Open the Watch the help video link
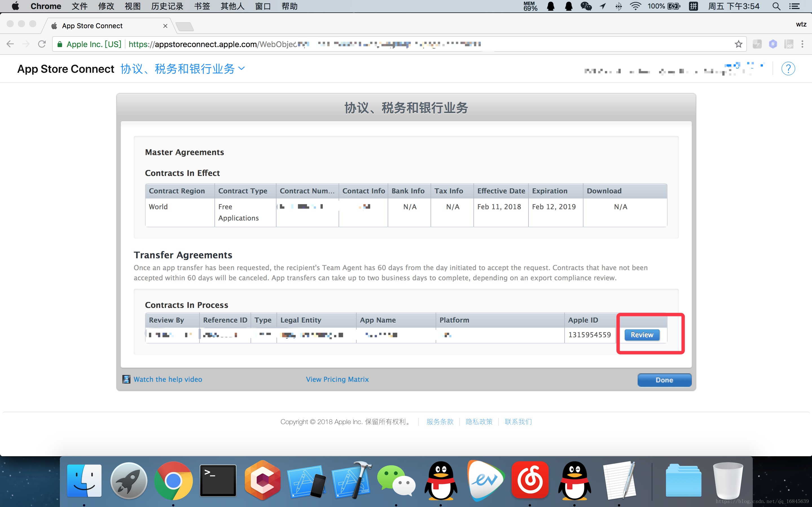 (x=168, y=379)
